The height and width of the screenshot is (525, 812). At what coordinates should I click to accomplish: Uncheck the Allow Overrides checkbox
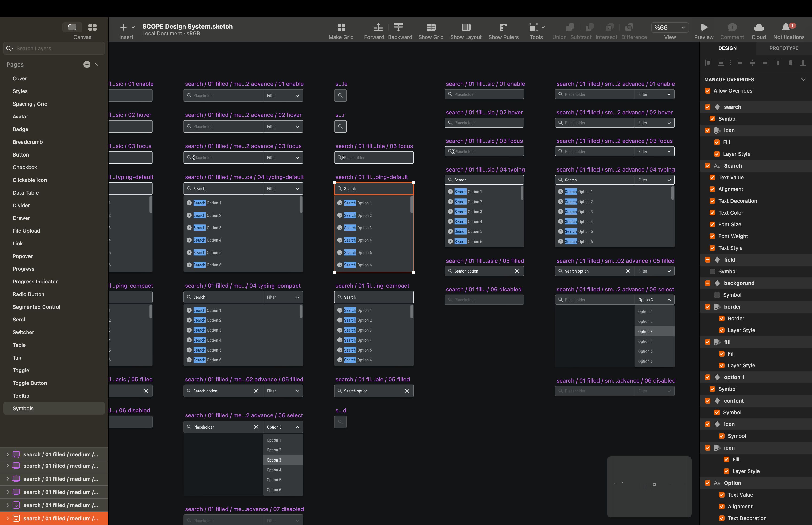point(708,91)
